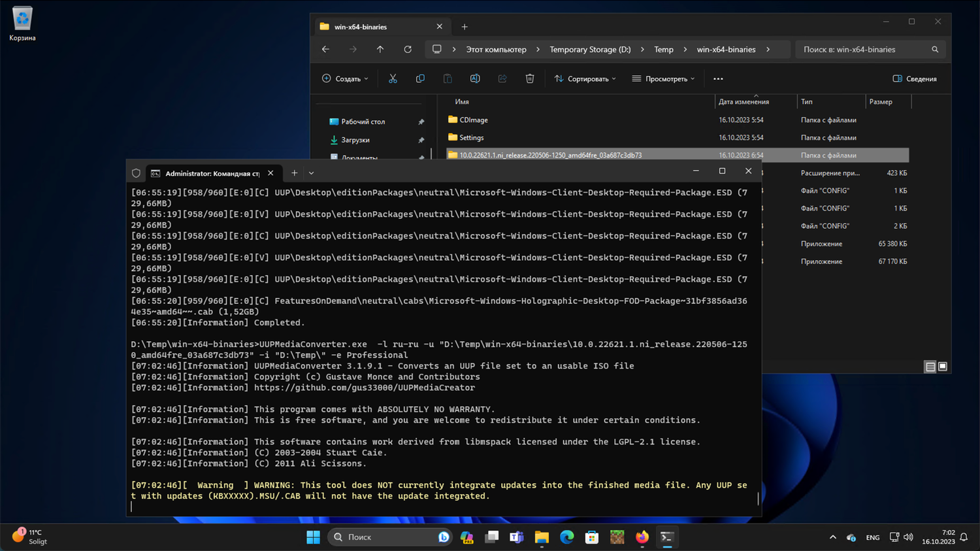Launch the Minecraft grass block taskbar icon
Viewport: 980px width, 551px height.
[x=617, y=537]
